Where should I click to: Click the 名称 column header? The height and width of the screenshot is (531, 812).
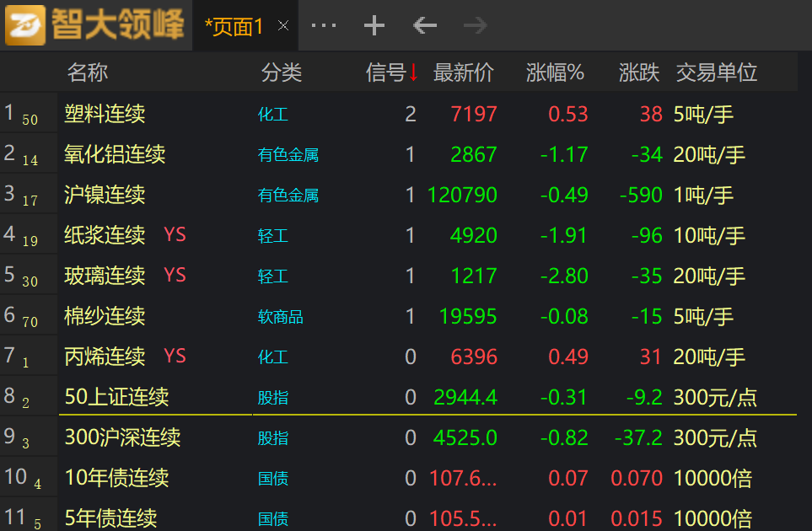pyautogui.click(x=88, y=72)
